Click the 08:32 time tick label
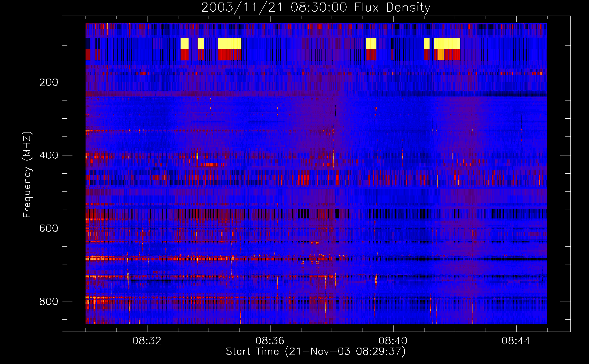Image resolution: width=589 pixels, height=364 pixels. tap(147, 341)
